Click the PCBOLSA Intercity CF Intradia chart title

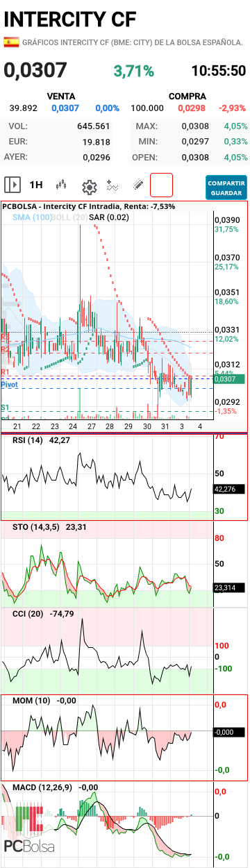tap(89, 206)
